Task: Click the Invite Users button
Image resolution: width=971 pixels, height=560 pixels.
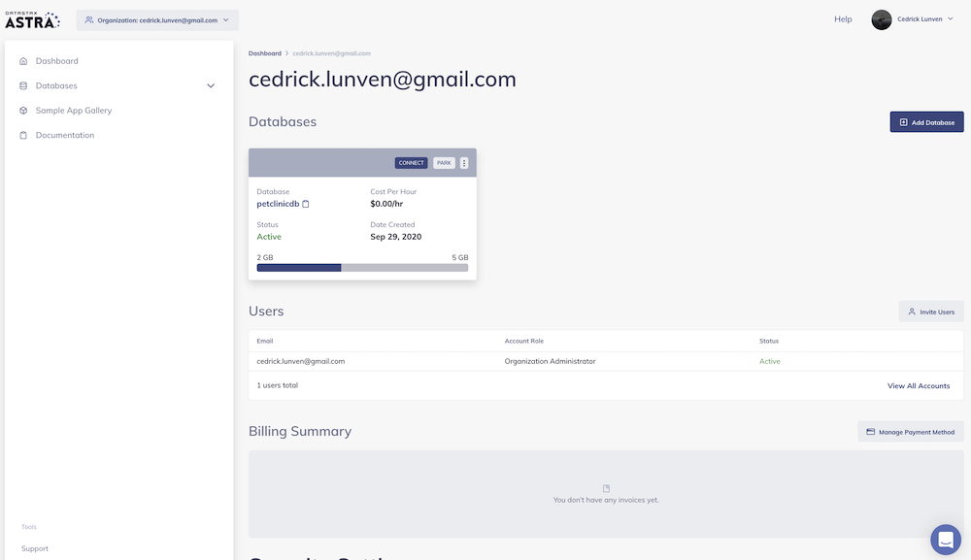Action: pyautogui.click(x=930, y=312)
